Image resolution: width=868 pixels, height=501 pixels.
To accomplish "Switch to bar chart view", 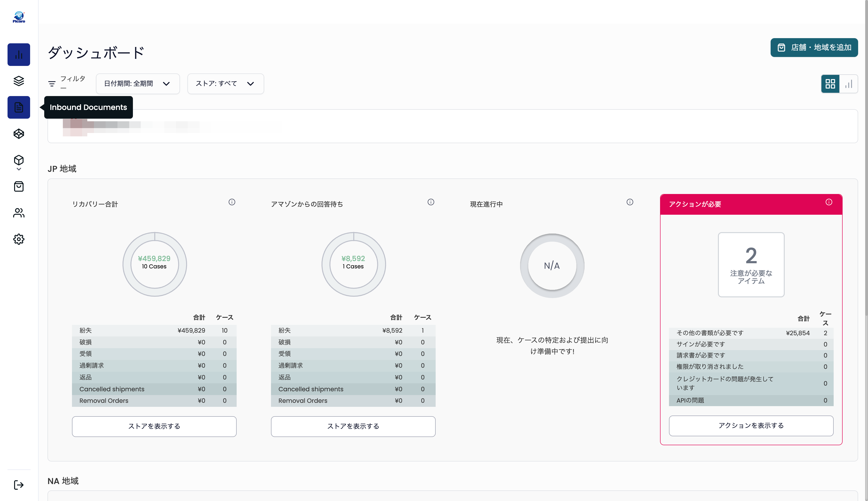I will tap(849, 84).
